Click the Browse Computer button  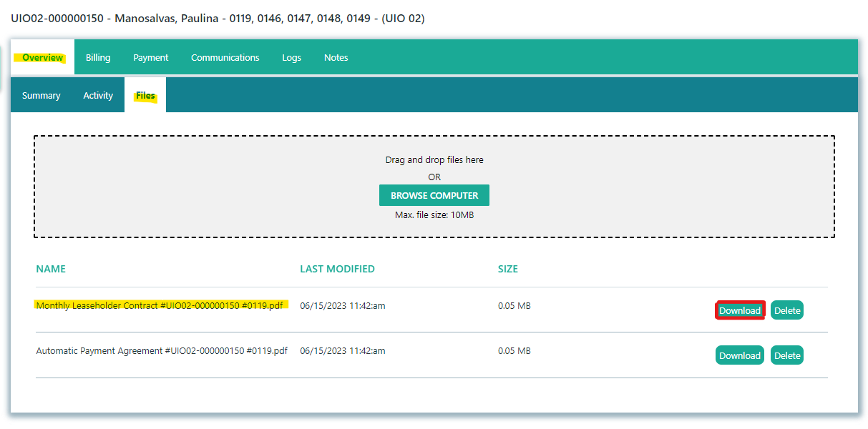(x=434, y=196)
